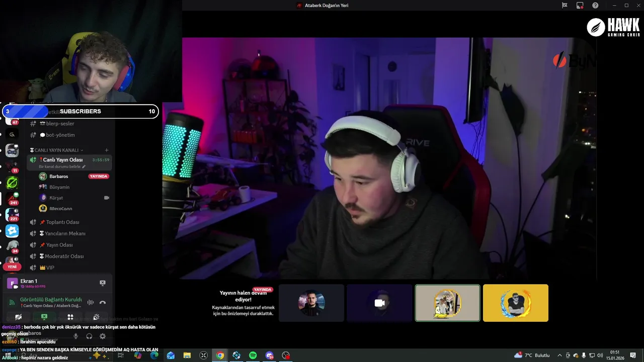
Task: Open the server with 34 notification badge
Action: (x=12, y=247)
